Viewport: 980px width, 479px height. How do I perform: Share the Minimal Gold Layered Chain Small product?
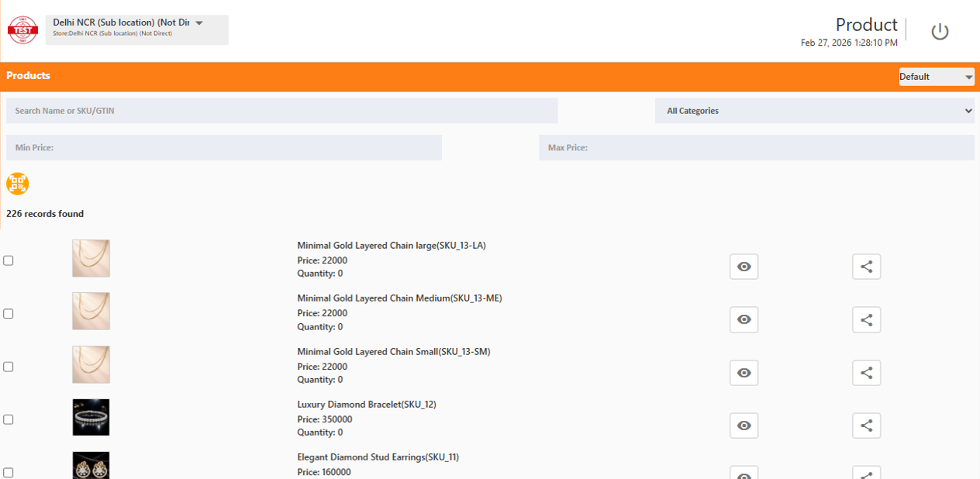[x=866, y=373]
